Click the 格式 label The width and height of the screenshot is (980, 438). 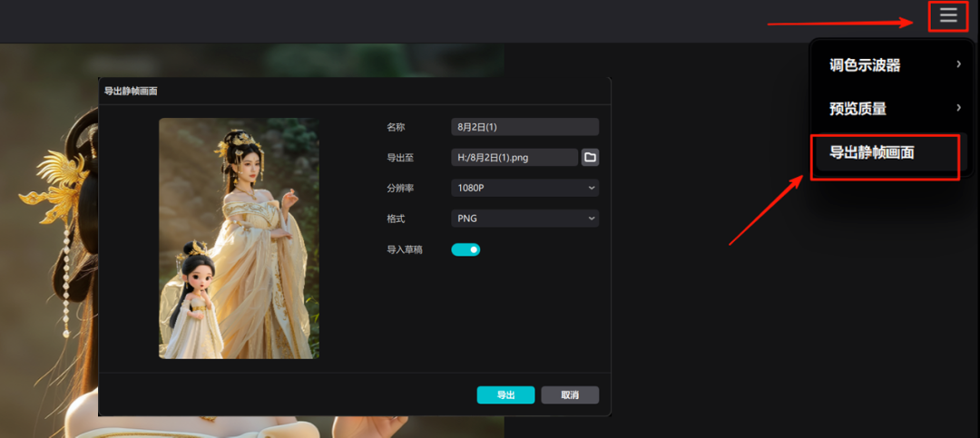click(x=396, y=219)
